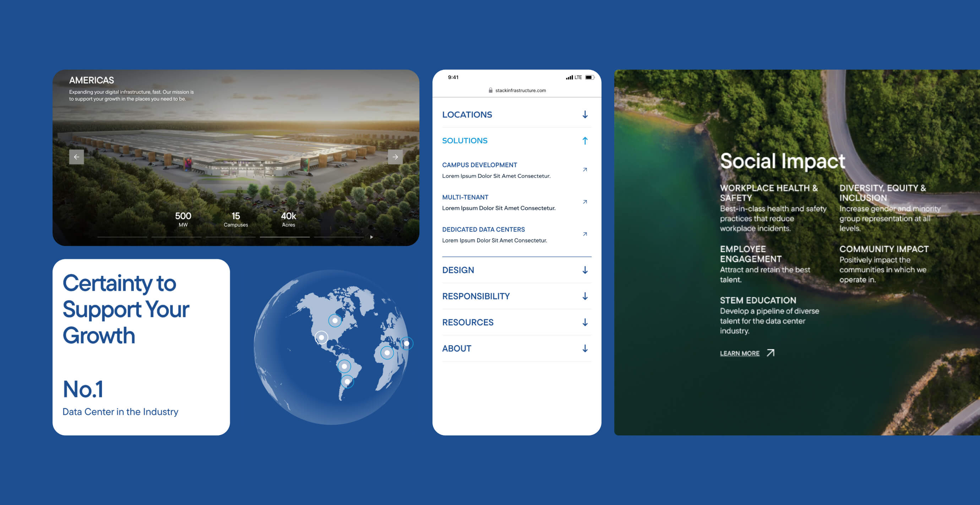Open Multi-Tenant diagonal arrow icon
This screenshot has width=980, height=505.
click(x=585, y=202)
